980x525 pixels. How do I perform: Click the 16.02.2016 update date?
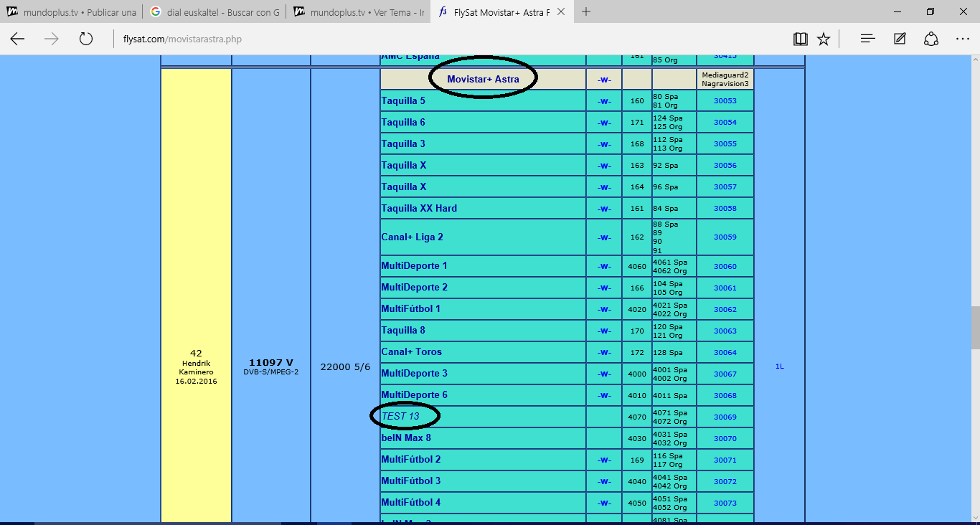(196, 382)
